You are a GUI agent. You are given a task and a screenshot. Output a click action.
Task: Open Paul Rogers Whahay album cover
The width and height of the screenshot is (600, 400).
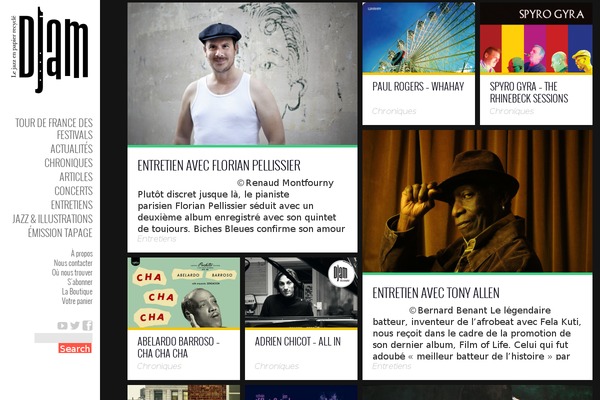coord(419,38)
